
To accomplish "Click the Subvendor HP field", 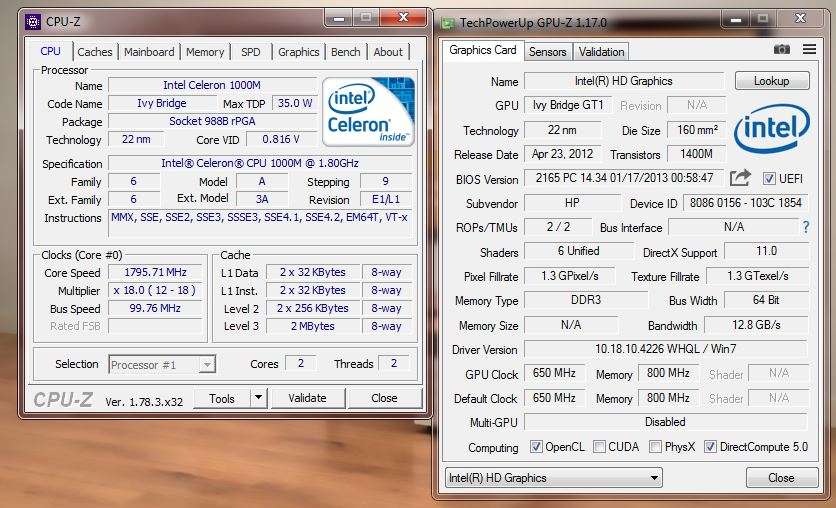I will (573, 203).
